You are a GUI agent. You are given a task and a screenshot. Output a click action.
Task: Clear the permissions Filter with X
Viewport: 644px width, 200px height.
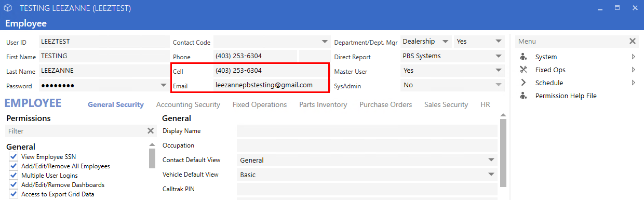point(151,131)
